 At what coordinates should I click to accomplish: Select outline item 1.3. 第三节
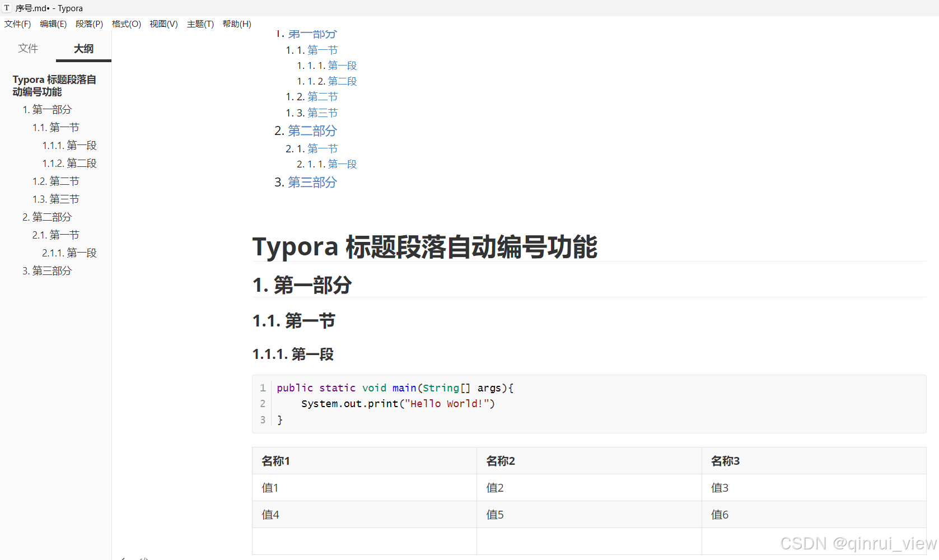pos(56,199)
